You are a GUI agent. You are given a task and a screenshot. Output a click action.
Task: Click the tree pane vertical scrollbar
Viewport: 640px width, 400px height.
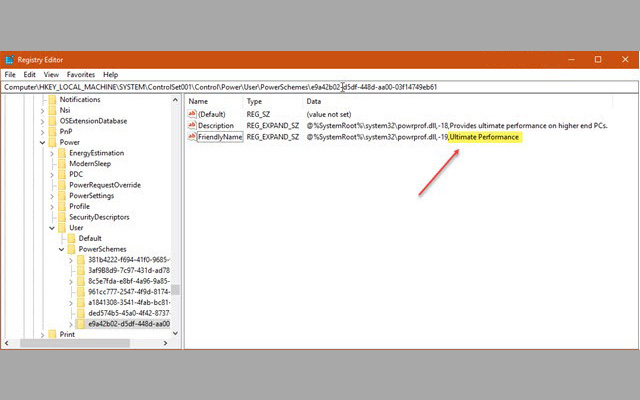click(x=175, y=200)
